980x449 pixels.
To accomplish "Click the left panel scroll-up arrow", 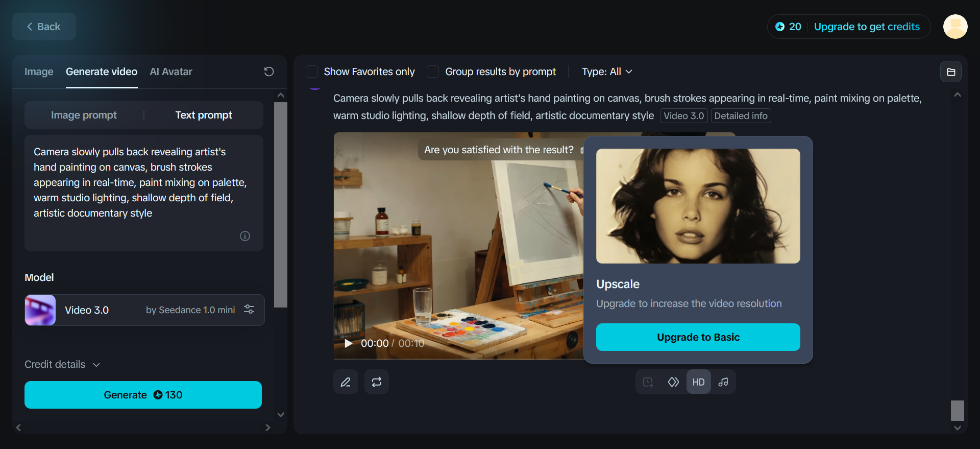I will (x=281, y=95).
